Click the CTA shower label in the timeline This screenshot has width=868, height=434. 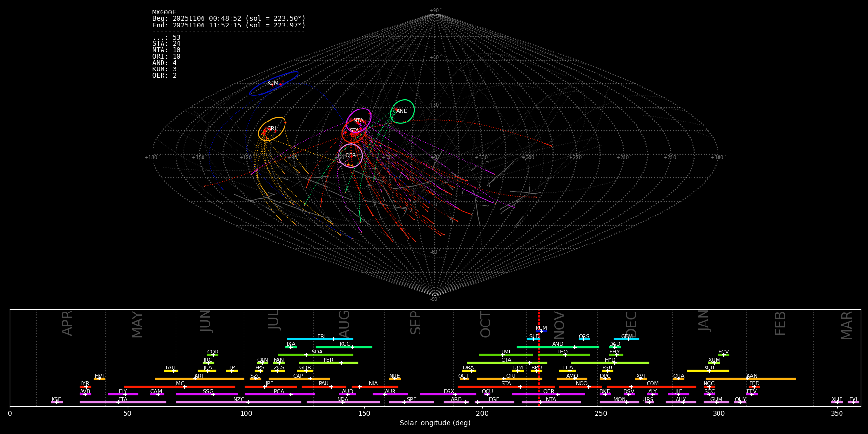click(506, 360)
